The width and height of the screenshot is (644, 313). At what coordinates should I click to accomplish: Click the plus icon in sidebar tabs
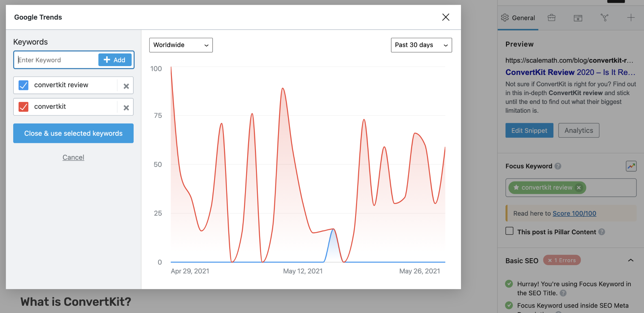pyautogui.click(x=631, y=18)
